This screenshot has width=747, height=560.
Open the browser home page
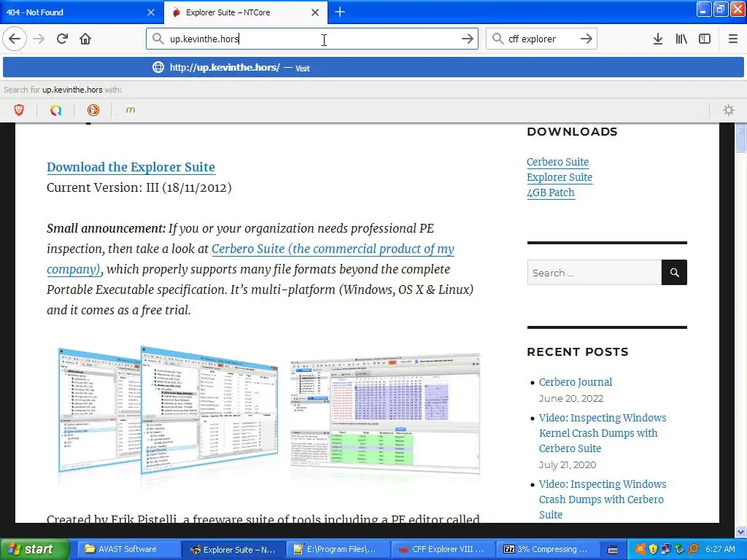85,39
